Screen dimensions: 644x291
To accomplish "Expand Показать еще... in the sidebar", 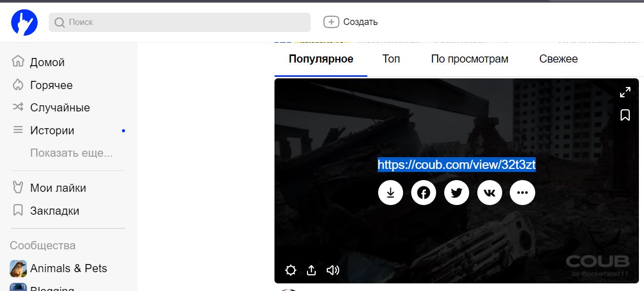I will point(71,153).
